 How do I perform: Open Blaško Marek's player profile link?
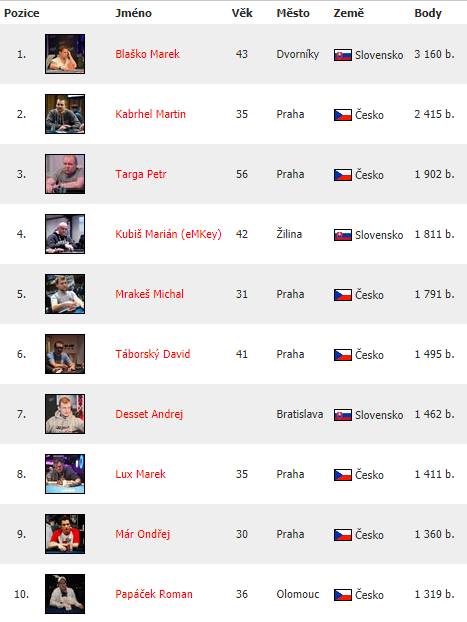(x=147, y=54)
